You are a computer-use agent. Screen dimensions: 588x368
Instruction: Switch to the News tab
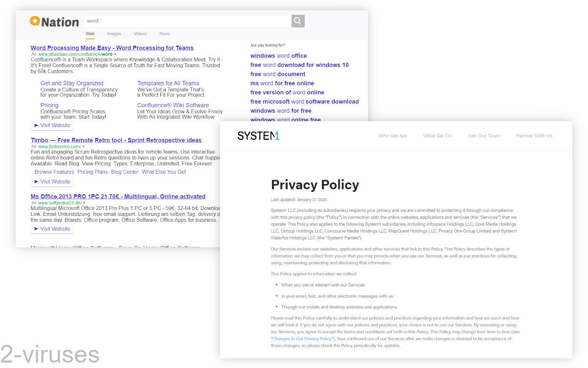click(x=164, y=33)
